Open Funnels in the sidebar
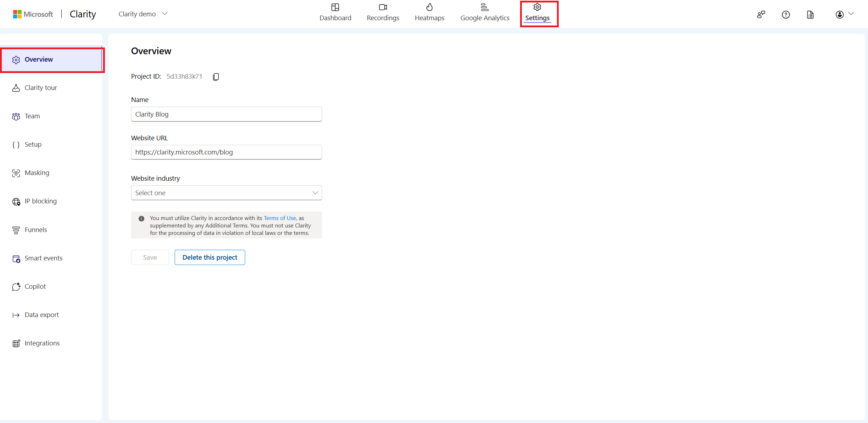This screenshot has width=868, height=423. coord(35,230)
